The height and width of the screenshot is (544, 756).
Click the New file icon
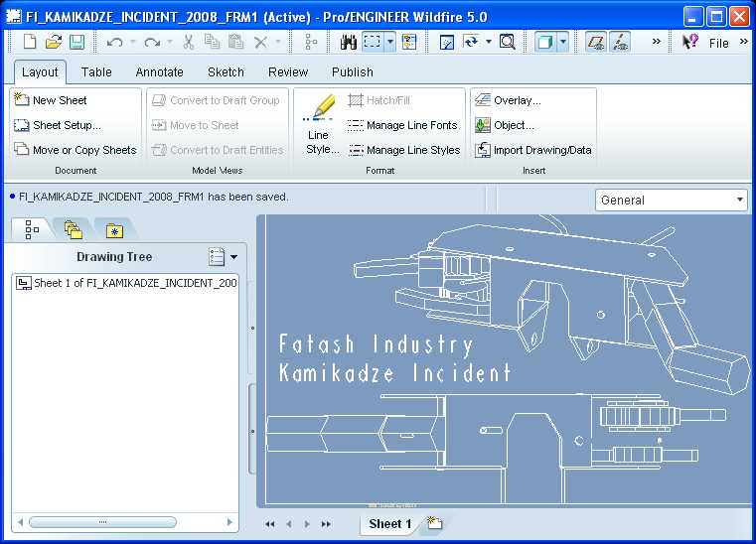[x=30, y=42]
